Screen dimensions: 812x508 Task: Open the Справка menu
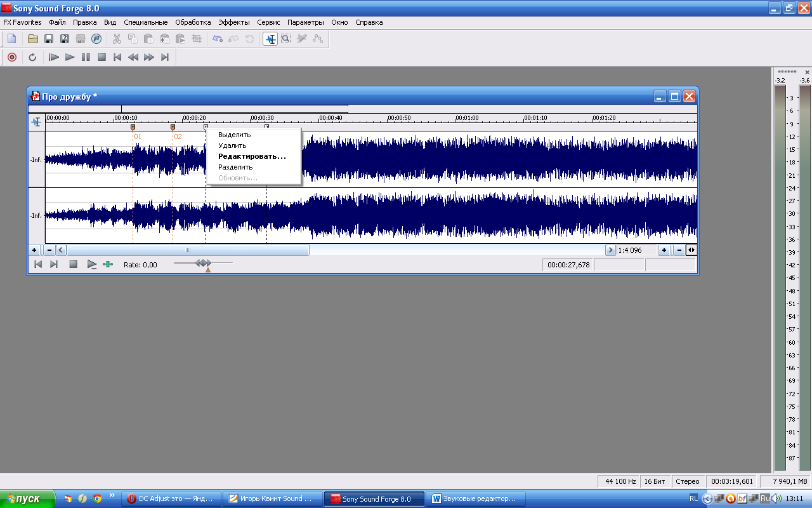tap(369, 22)
